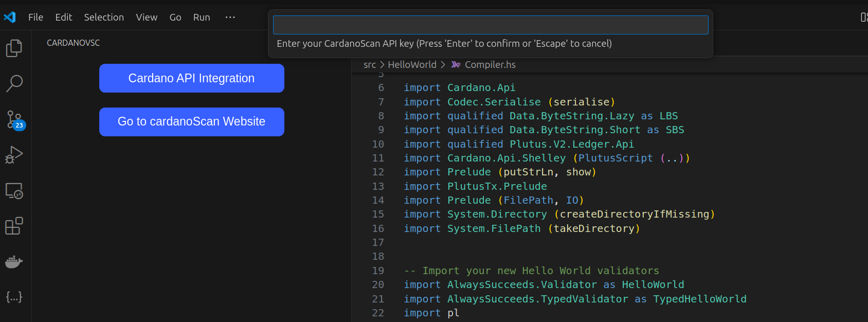868x322 pixels.
Task: Click 'FilePath' in the Prelude import line
Action: tap(529, 201)
